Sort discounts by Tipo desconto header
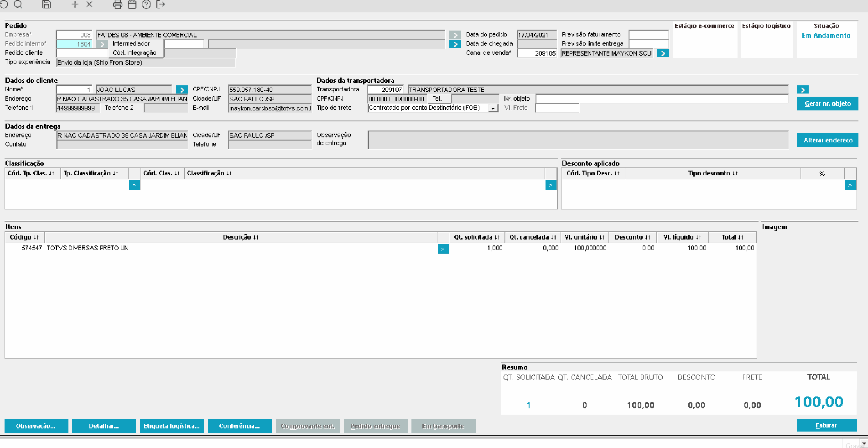The width and height of the screenshot is (868, 448). 713,173
